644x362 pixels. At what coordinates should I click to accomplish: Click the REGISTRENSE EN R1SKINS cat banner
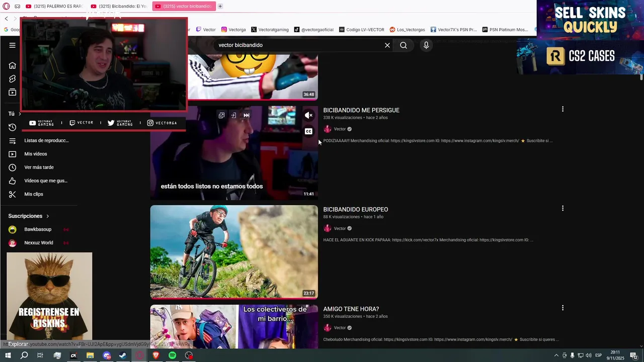49,297
